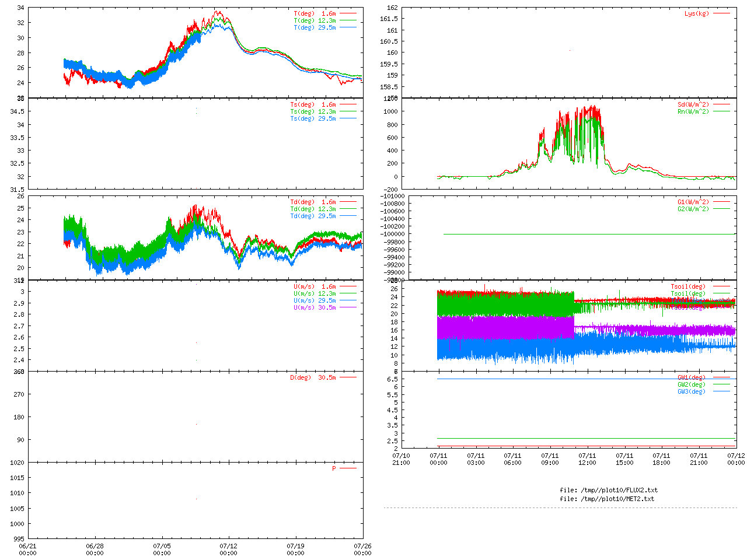Image resolution: width=747 pixels, height=560 pixels.
Task: Click the U(m/s) 1.6m legend label
Action: 315,286
